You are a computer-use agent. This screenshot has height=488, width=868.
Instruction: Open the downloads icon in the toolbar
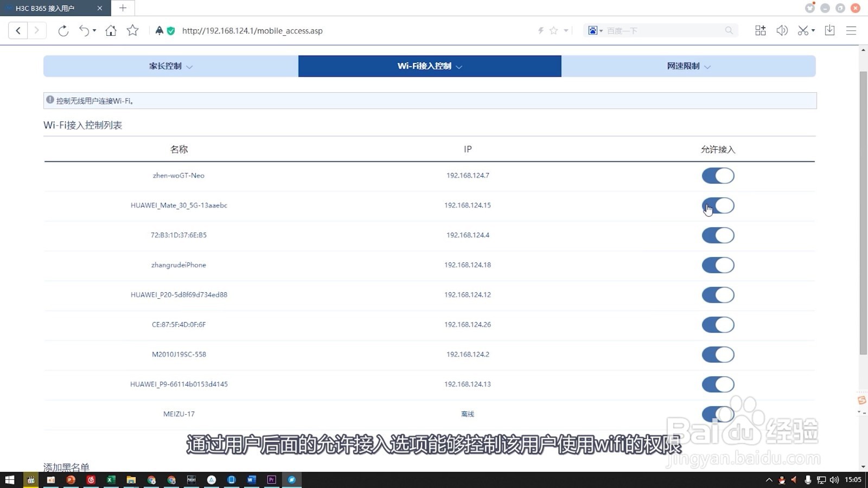point(829,30)
